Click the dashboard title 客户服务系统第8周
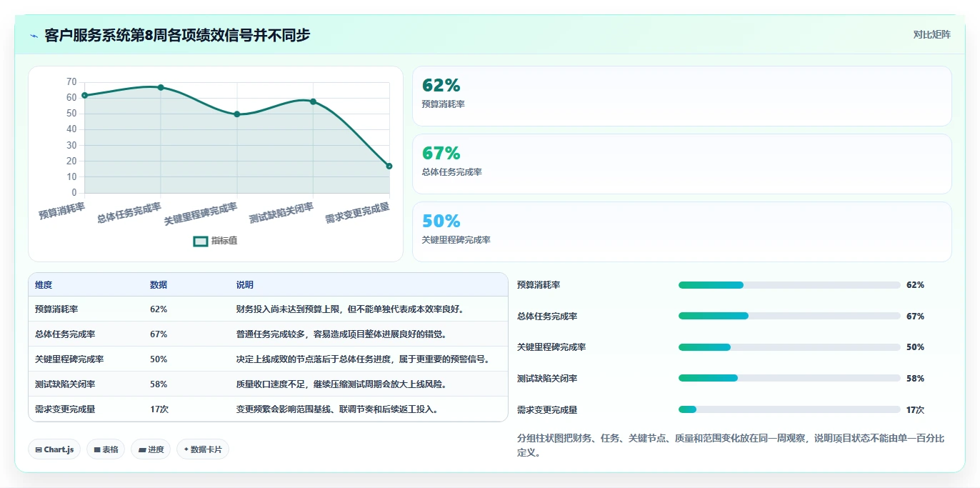 (x=177, y=35)
